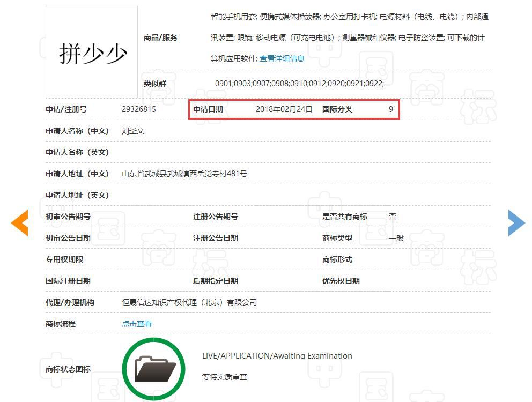The height and width of the screenshot is (402, 532).
Task: Open the 点击查看 trademark process link
Action: point(137,324)
